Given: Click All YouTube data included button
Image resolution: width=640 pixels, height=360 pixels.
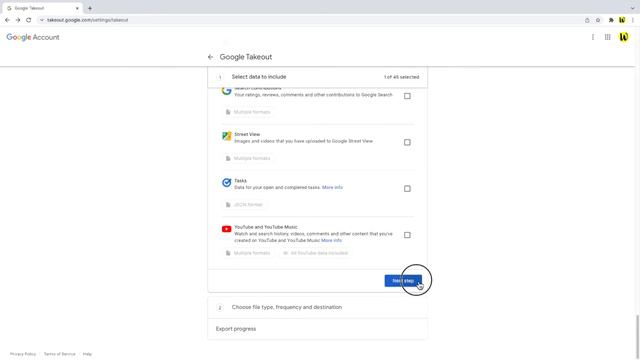Looking at the screenshot, I should click(316, 253).
